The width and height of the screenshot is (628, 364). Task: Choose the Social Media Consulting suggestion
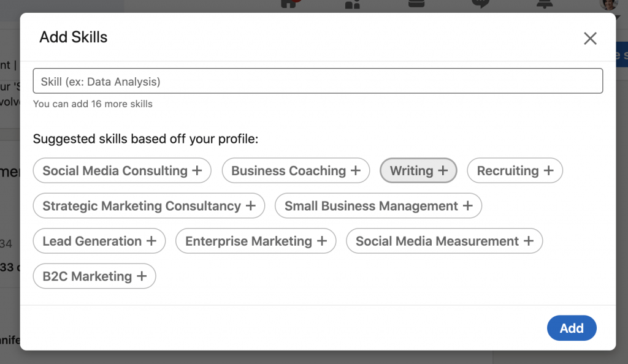tap(121, 170)
